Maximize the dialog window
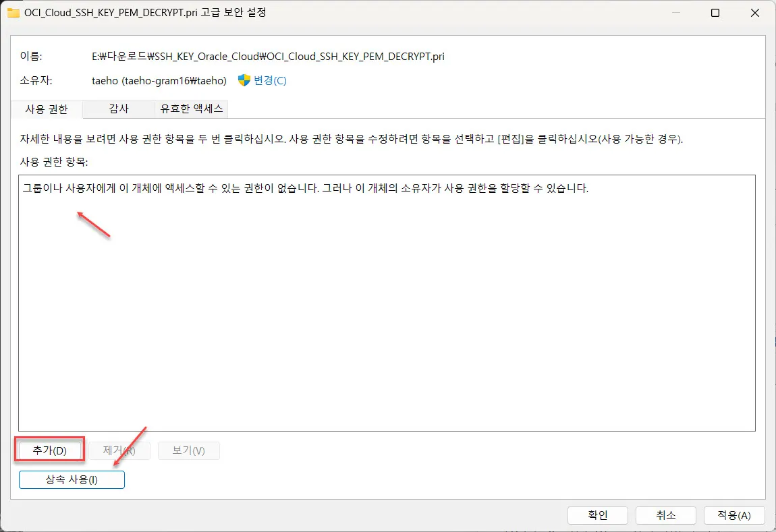This screenshot has height=532, width=776. point(715,13)
